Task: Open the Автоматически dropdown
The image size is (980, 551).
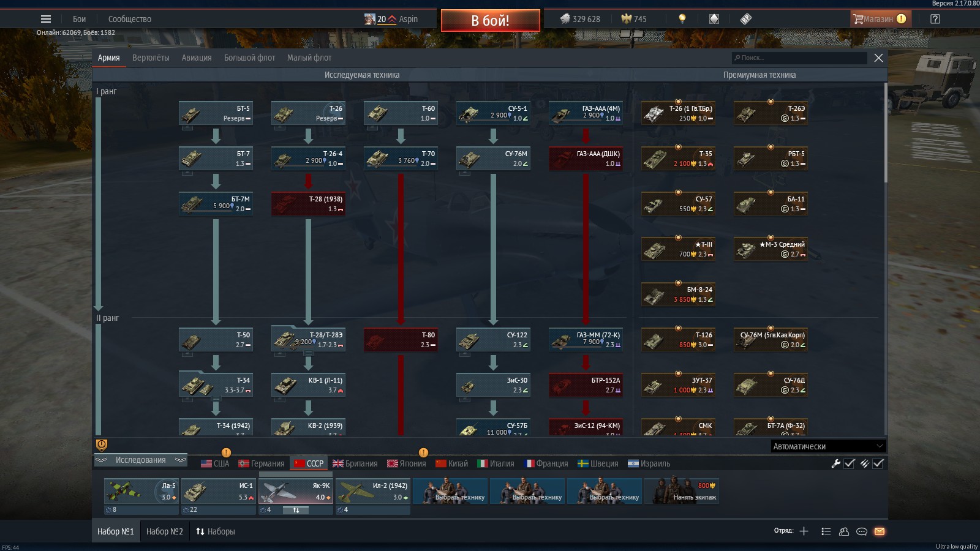Action: click(828, 446)
